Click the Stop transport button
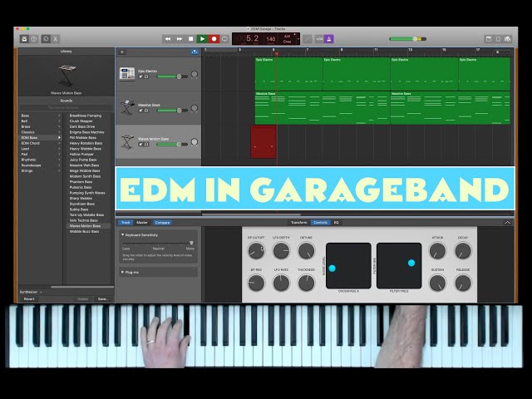This screenshot has width=532, height=399. [190, 39]
